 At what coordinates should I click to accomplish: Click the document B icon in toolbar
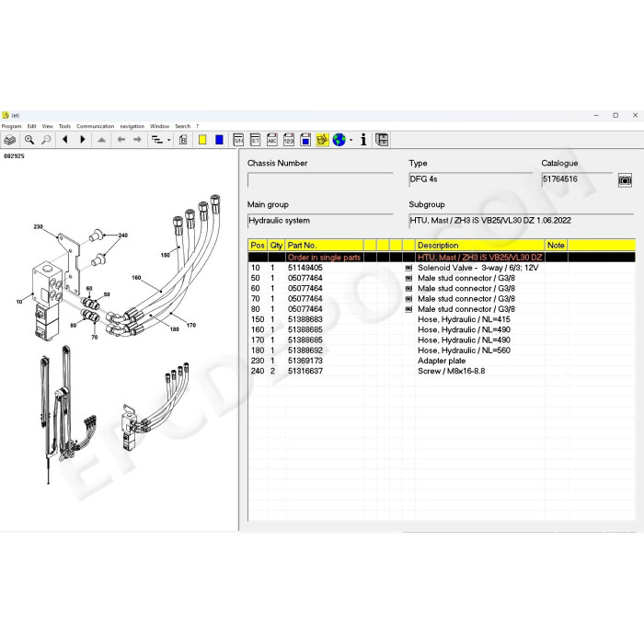click(x=183, y=140)
